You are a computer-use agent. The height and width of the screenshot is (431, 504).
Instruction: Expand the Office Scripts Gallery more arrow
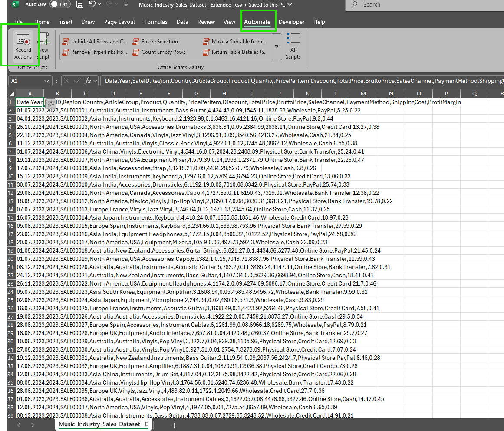click(x=277, y=46)
